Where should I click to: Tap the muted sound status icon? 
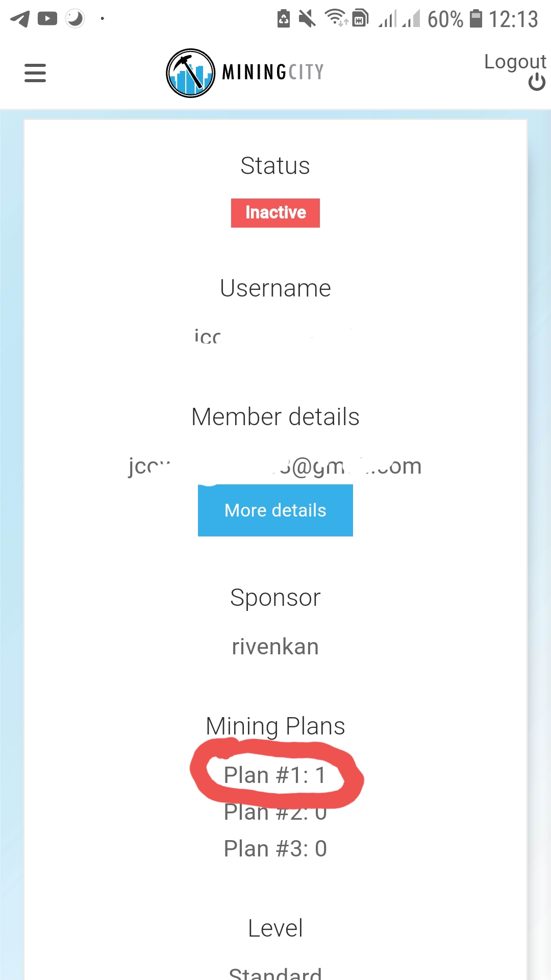coord(307,19)
